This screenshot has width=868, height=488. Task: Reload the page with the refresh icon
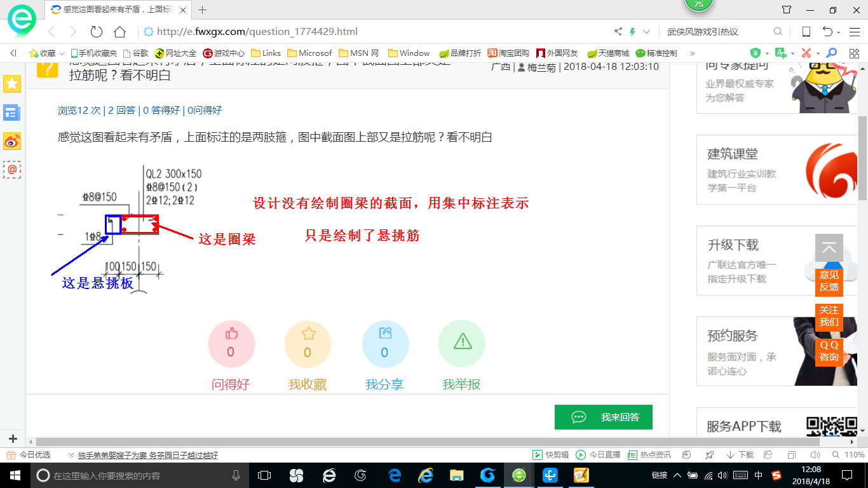point(97,32)
